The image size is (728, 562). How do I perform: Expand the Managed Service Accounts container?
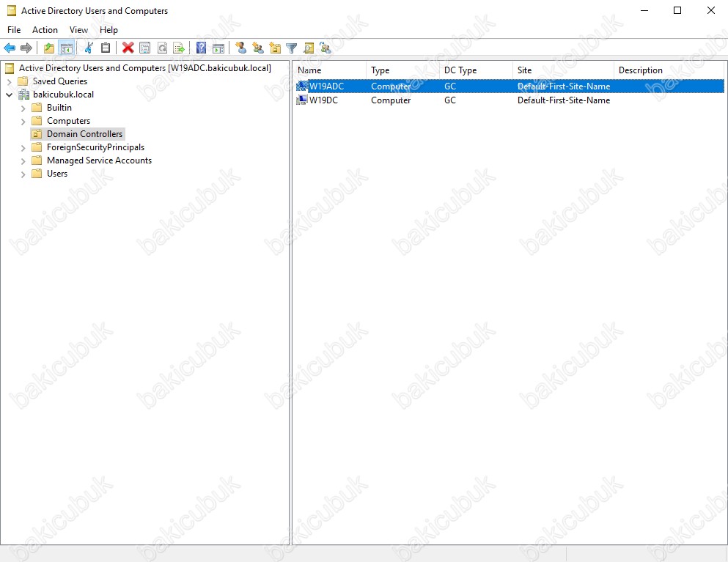23,161
